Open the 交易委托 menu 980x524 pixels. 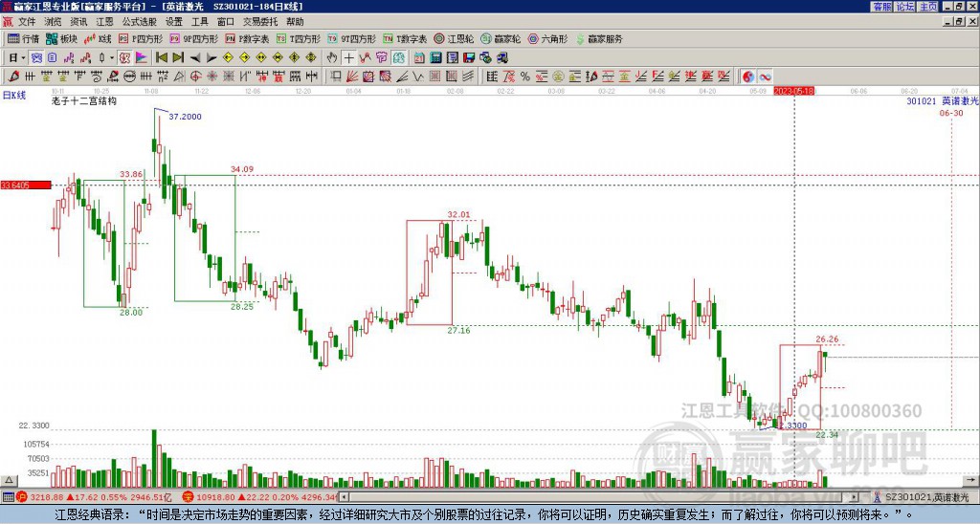[x=260, y=22]
